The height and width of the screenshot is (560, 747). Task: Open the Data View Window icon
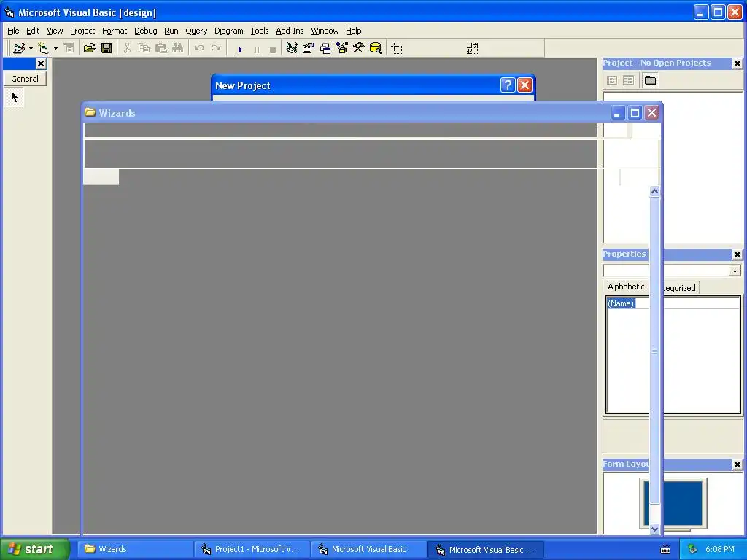pyautogui.click(x=376, y=48)
